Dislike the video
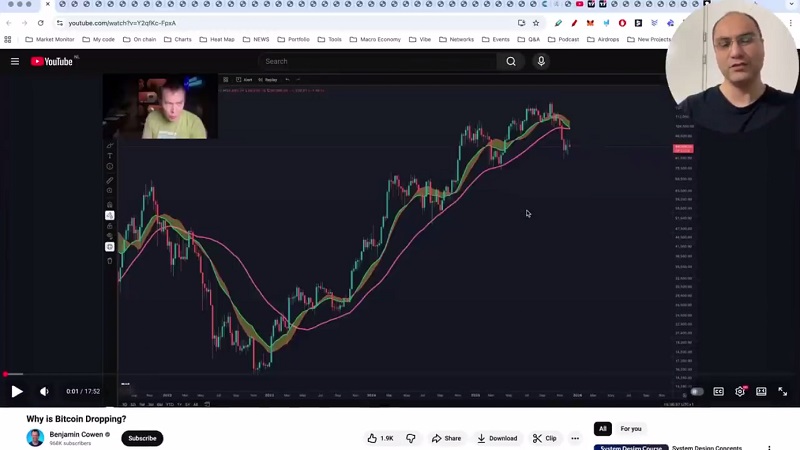Screen dimensions: 800x450 point(411,438)
